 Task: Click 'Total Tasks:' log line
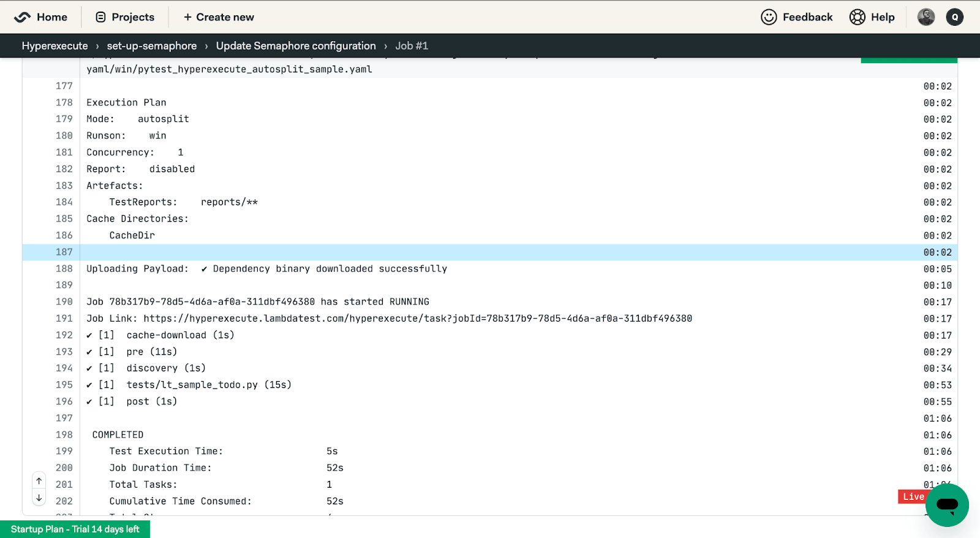(x=221, y=484)
